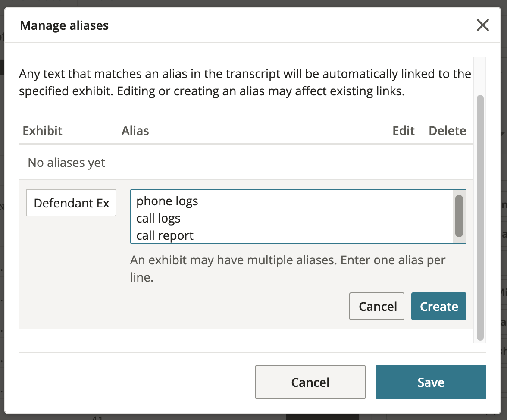Image resolution: width=507 pixels, height=420 pixels.
Task: Click the dialog's vertical scrollbar
Action: pyautogui.click(x=480, y=217)
